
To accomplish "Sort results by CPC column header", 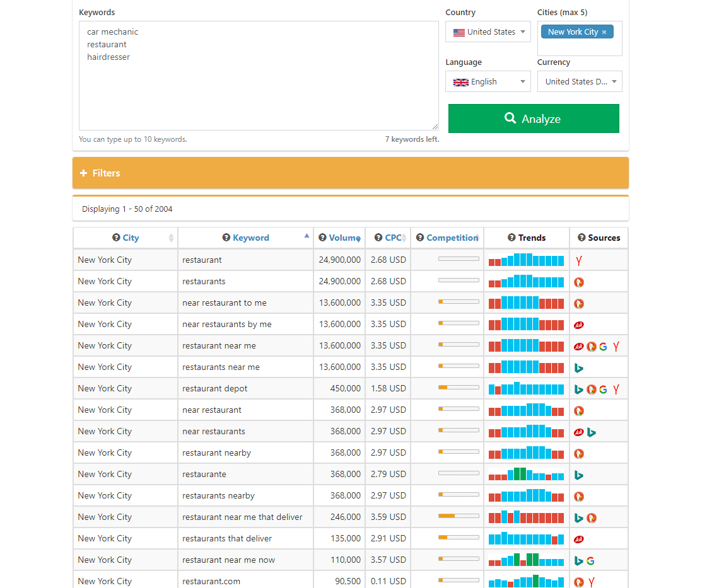I will click(x=393, y=238).
